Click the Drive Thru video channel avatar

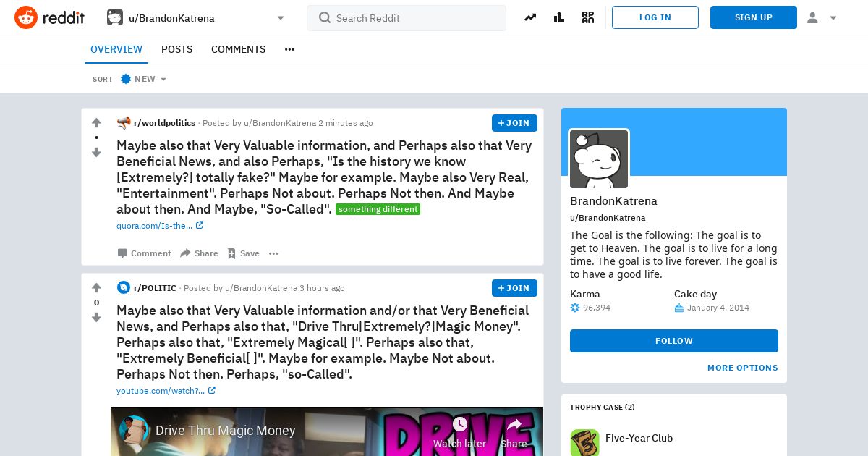click(134, 431)
